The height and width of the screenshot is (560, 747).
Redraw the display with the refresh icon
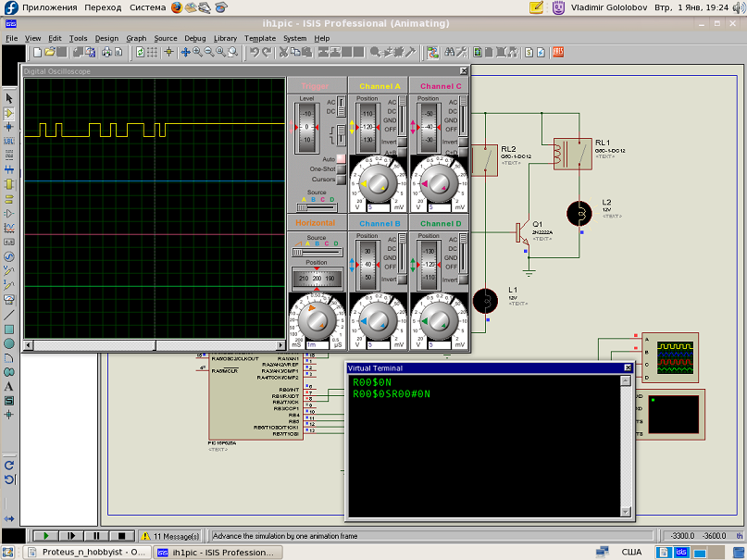coord(140,53)
